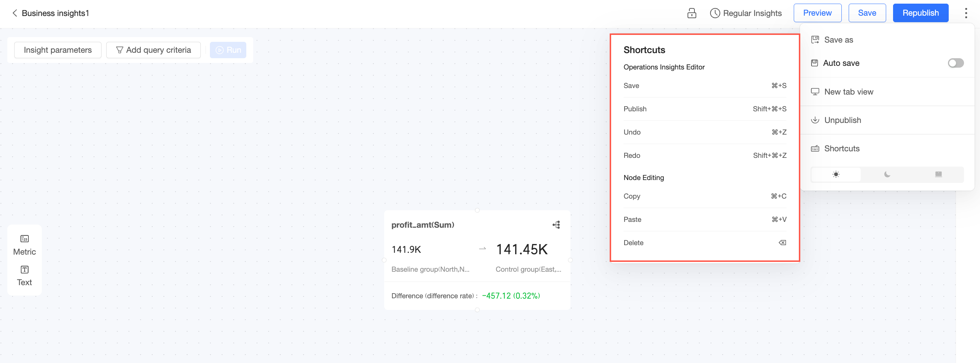Viewport: 980px width, 363px height.
Task: Select Unpublish in the menu
Action: coord(887,120)
